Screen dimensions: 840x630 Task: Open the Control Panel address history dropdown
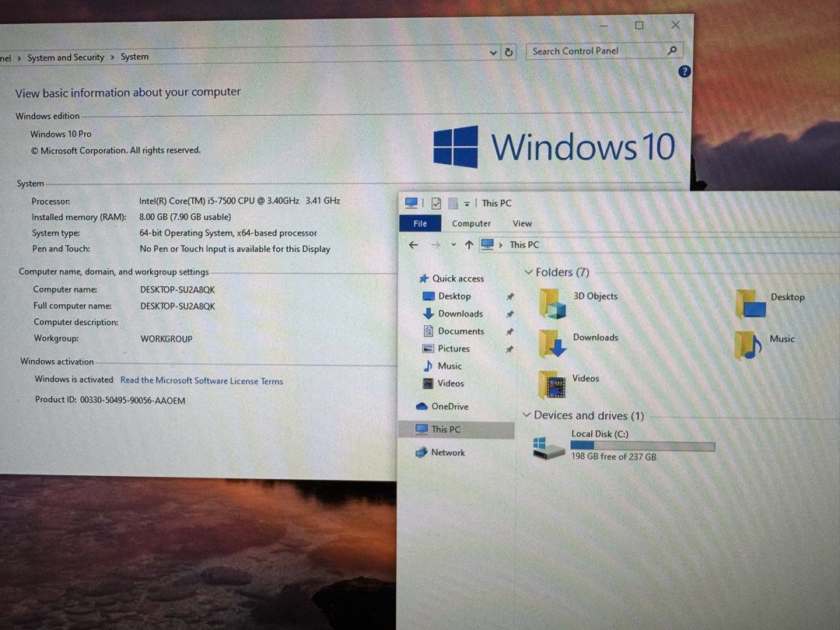[493, 53]
